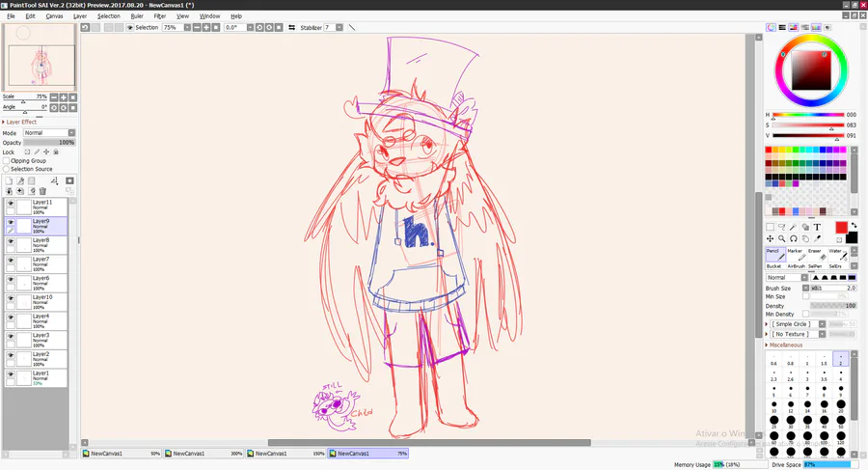Open the zoom percentage dropdown in toolbar
Screen dimensions: 868x470
click(187, 27)
